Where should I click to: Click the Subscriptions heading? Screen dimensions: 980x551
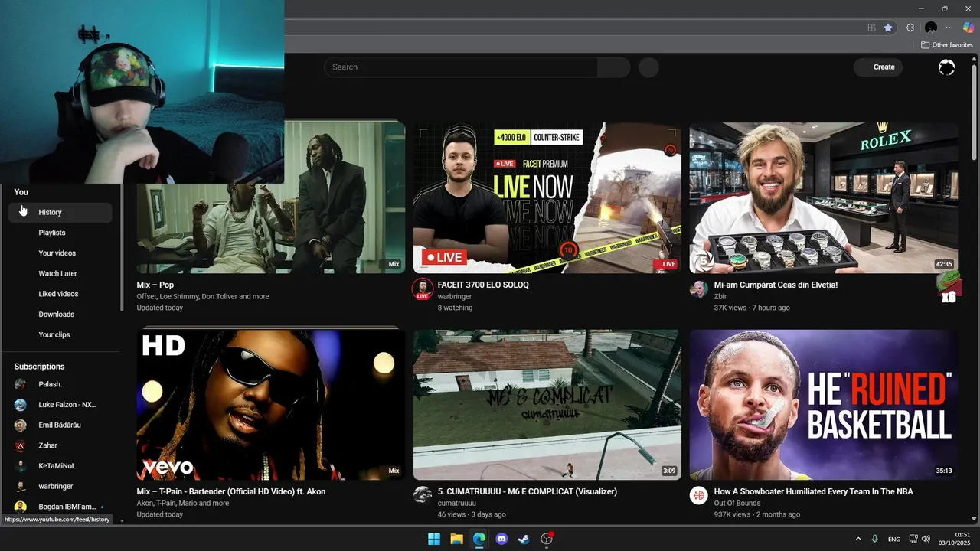coord(39,367)
